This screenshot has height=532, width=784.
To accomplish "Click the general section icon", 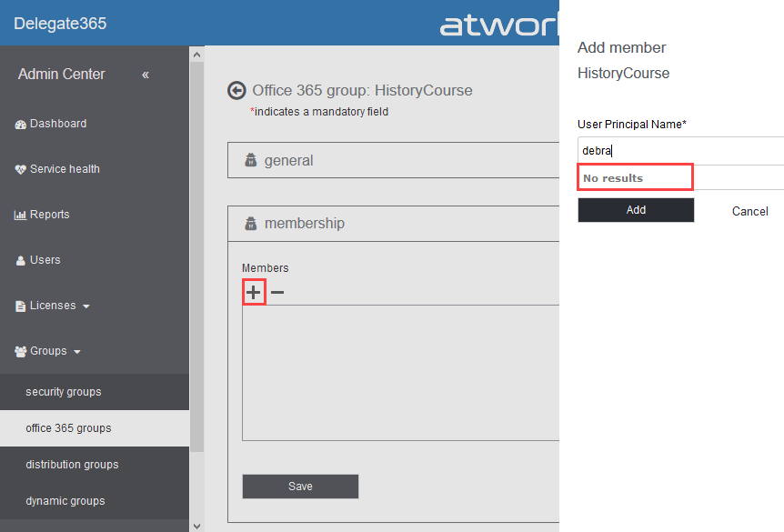I will [250, 160].
